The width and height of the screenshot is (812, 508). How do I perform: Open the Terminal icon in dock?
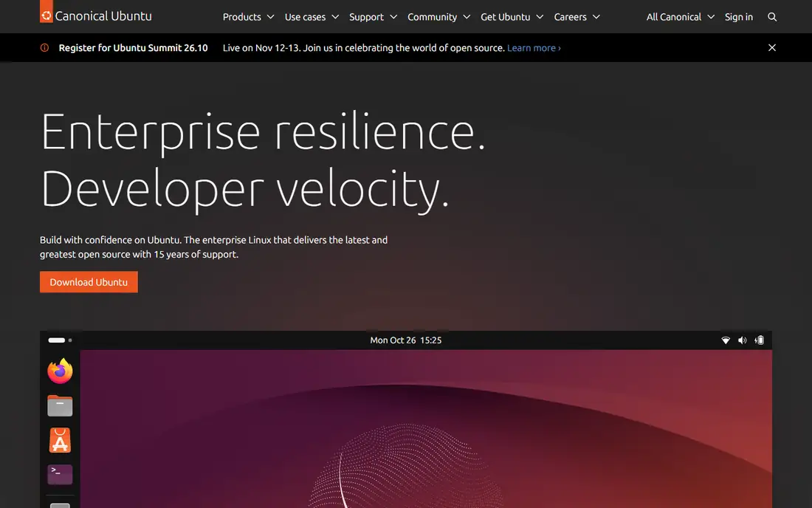coord(60,474)
